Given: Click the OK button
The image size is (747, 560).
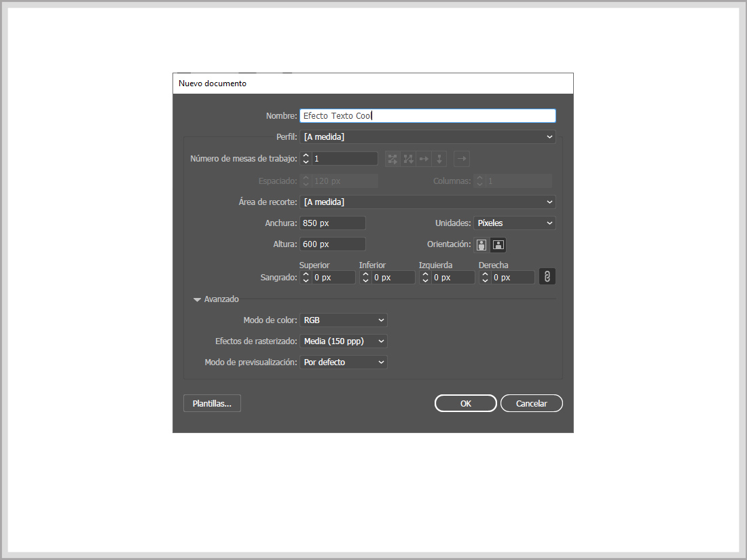Looking at the screenshot, I should click(465, 403).
